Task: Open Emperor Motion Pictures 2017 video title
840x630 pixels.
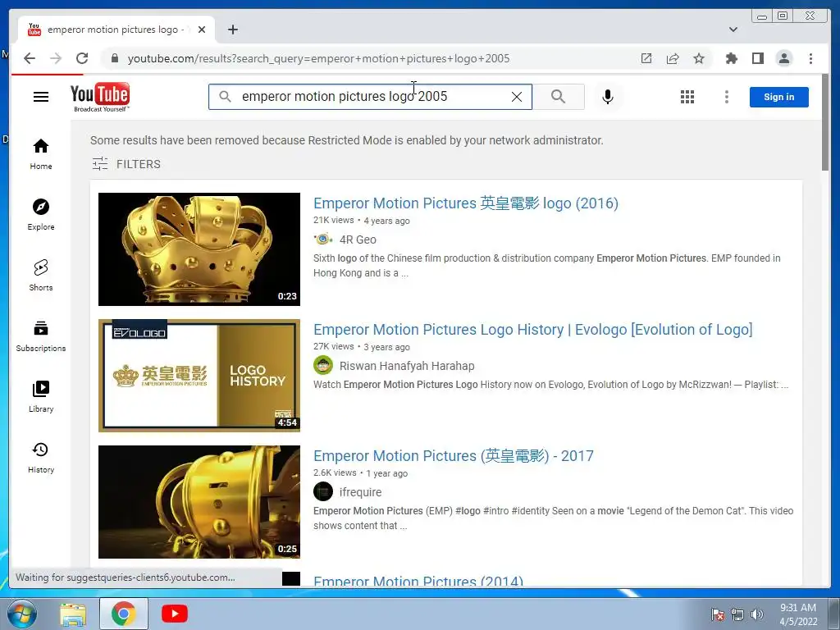Action: coord(453,456)
